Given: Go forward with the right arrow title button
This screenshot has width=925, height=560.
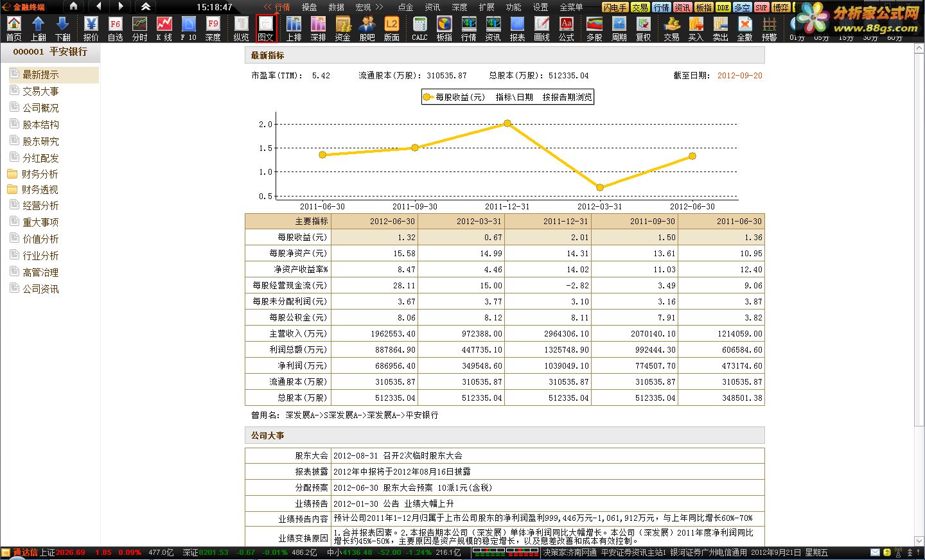Looking at the screenshot, I should click(x=121, y=6).
